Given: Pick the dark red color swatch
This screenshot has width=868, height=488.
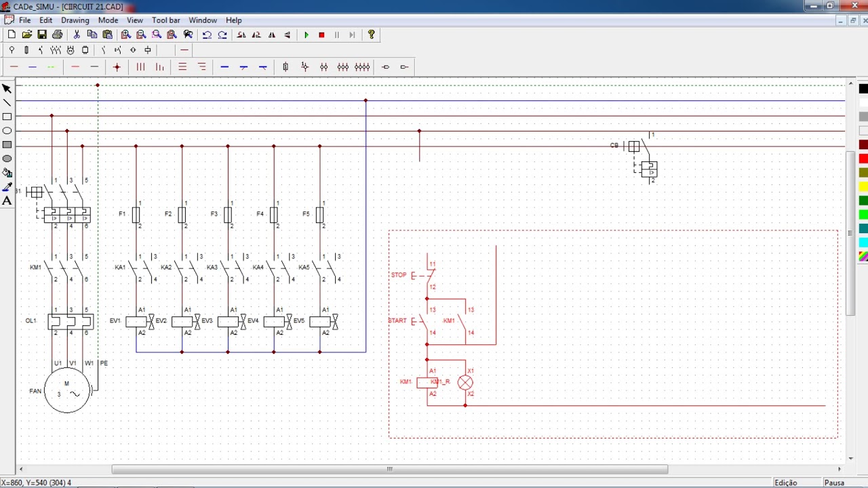Looking at the screenshot, I should (x=863, y=144).
